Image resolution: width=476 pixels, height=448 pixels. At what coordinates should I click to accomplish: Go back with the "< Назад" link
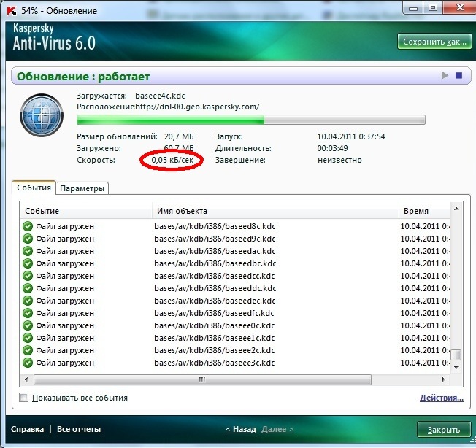(x=240, y=429)
